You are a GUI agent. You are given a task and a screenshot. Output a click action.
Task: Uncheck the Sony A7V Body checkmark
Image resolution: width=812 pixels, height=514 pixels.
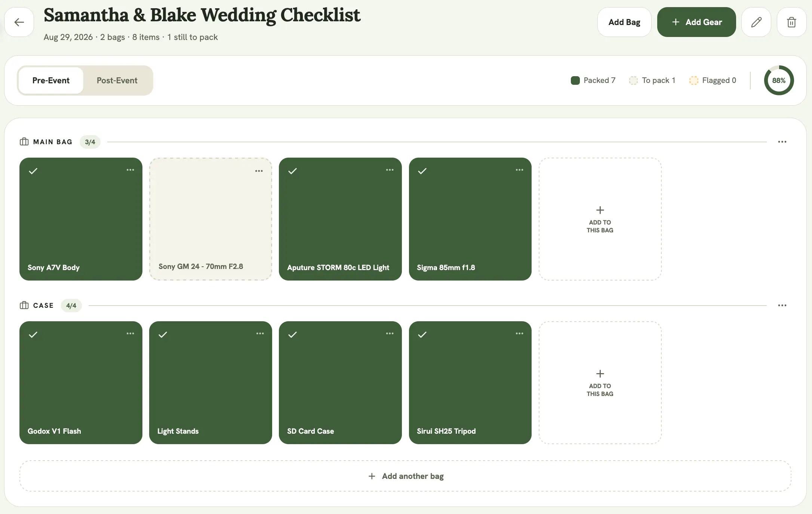33,171
